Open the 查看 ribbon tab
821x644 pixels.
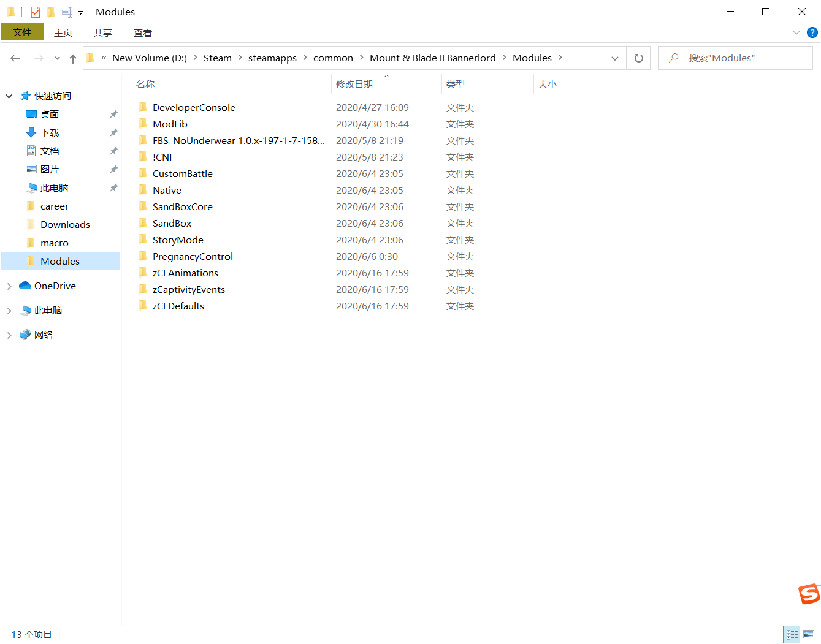coord(143,32)
